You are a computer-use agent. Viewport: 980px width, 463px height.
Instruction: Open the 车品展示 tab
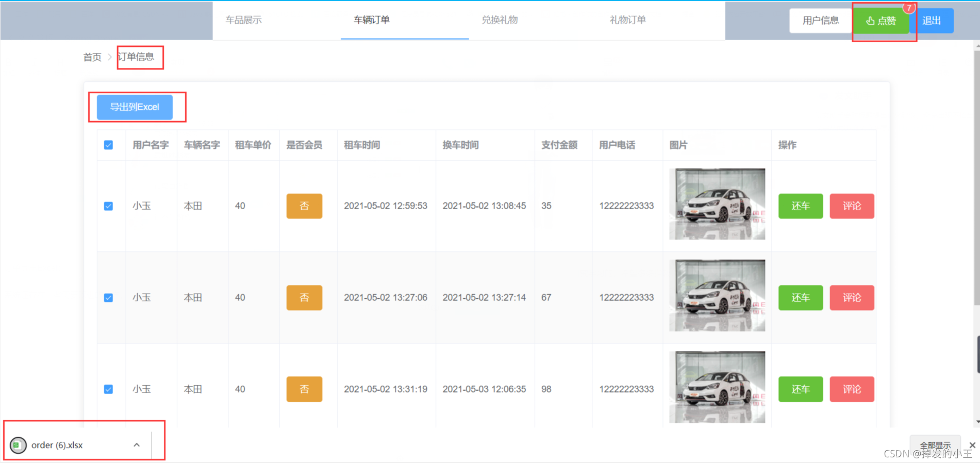pyautogui.click(x=244, y=20)
